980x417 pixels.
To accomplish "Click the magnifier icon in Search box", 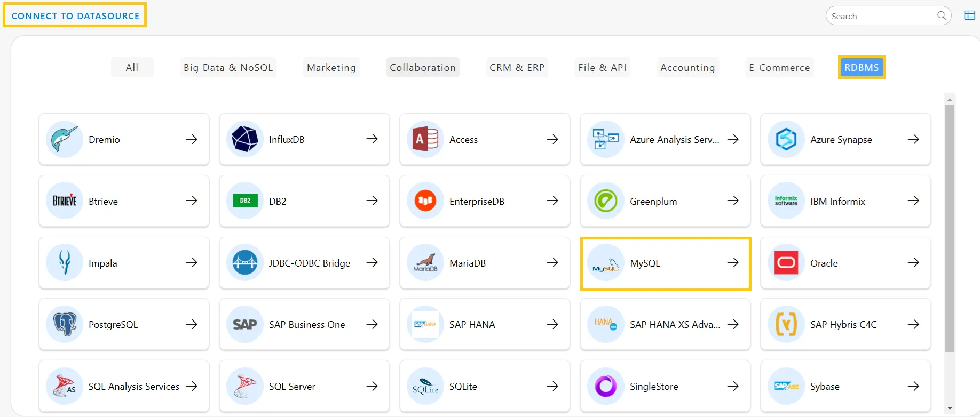I will [x=942, y=15].
